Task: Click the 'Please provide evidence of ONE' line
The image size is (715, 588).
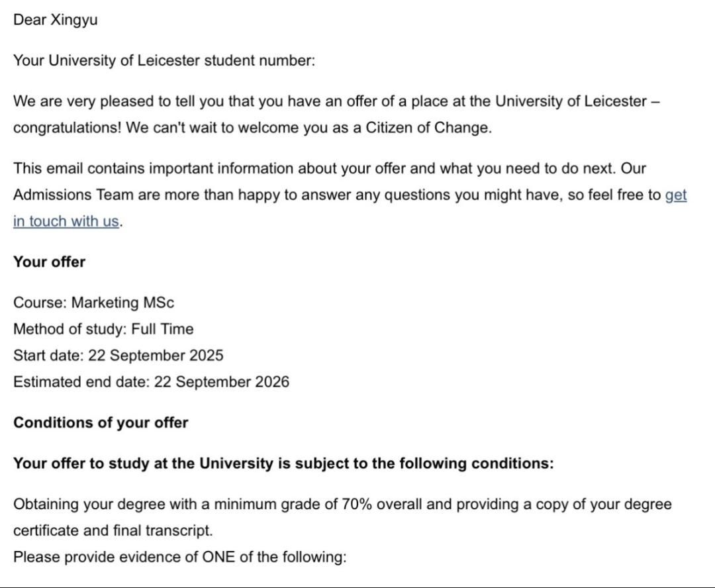Action: (179, 558)
